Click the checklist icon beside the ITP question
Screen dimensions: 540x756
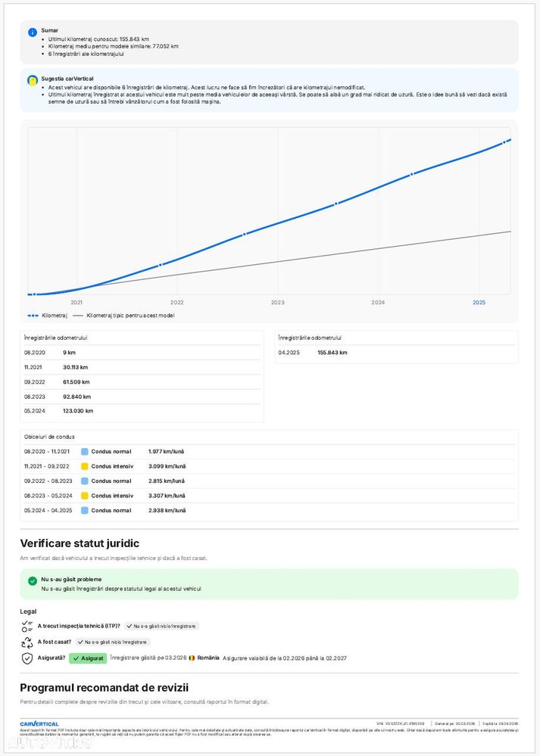click(x=27, y=627)
